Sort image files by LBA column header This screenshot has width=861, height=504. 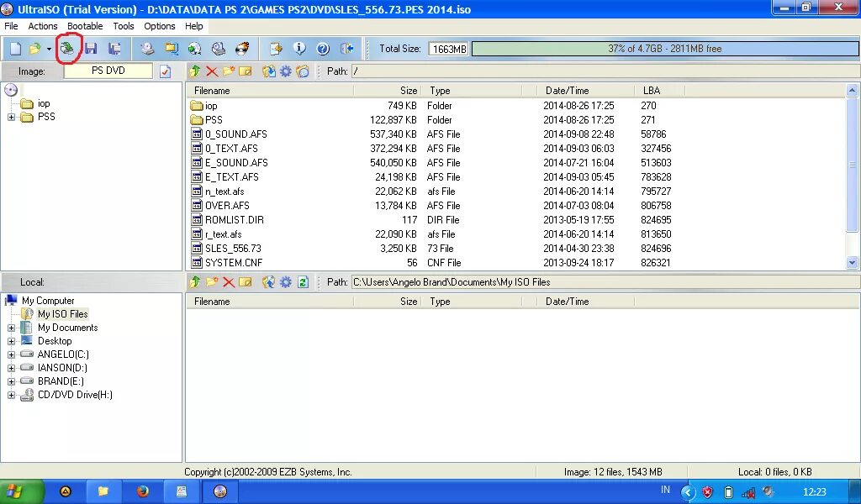click(658, 91)
